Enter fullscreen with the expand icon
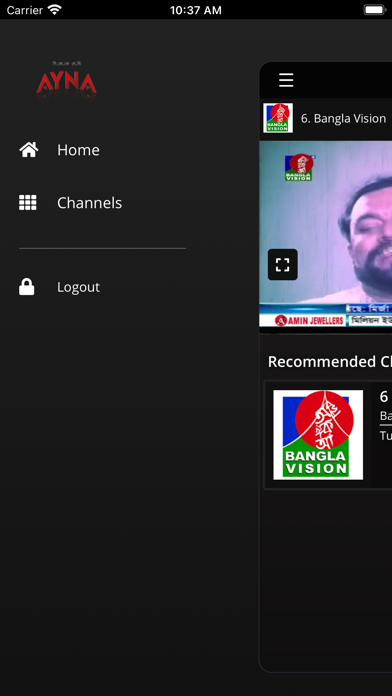The width and height of the screenshot is (392, 696). point(283,265)
